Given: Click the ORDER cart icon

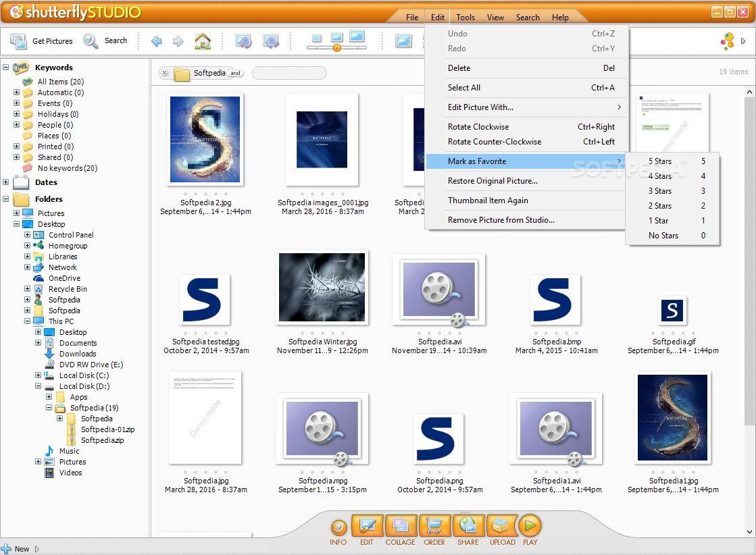Looking at the screenshot, I should tap(434, 525).
